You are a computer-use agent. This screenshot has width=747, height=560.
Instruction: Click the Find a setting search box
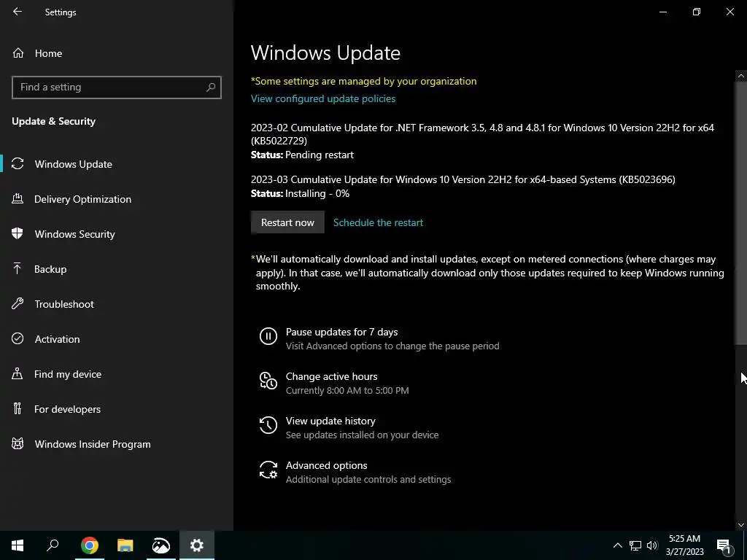click(117, 87)
